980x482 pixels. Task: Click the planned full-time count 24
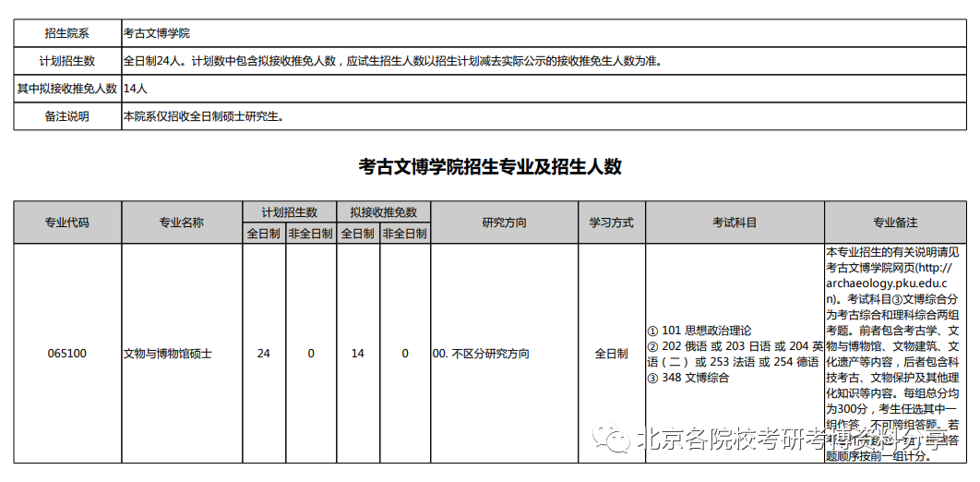pos(264,354)
